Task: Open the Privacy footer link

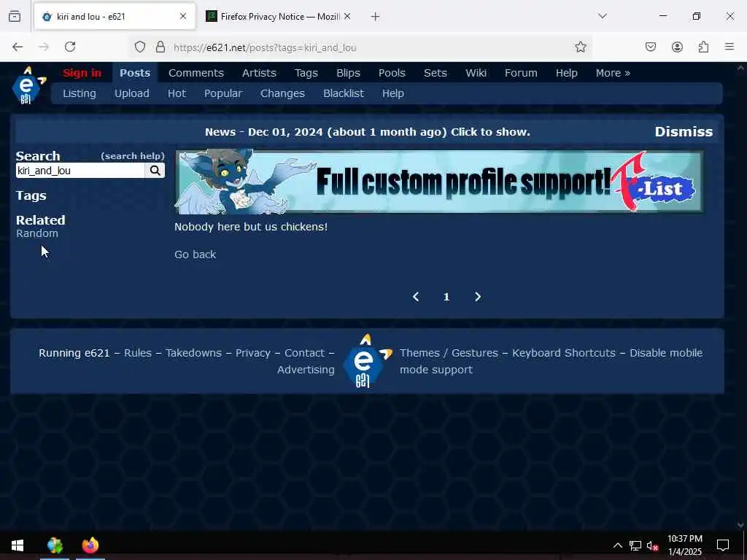Action: tap(253, 353)
